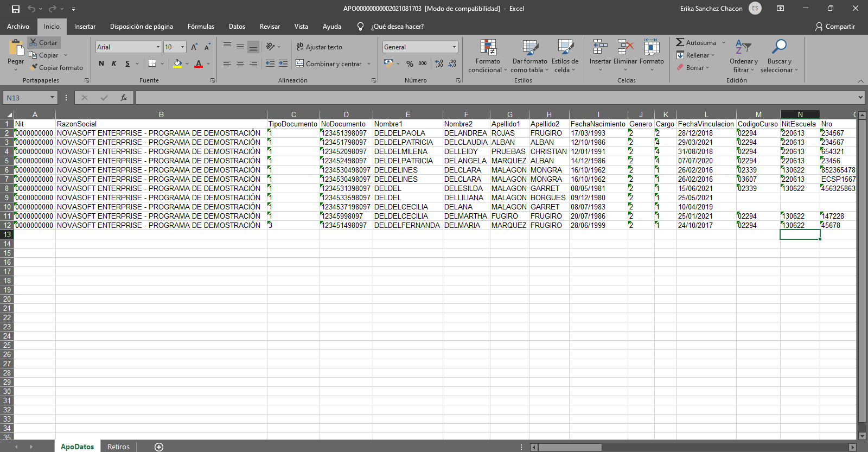Open the Customize Quick Access Toolbar dropdown

click(x=73, y=9)
